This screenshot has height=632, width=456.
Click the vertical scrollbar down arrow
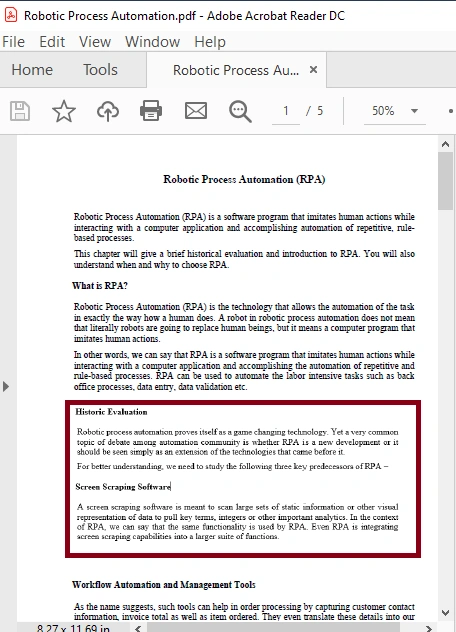click(x=446, y=613)
